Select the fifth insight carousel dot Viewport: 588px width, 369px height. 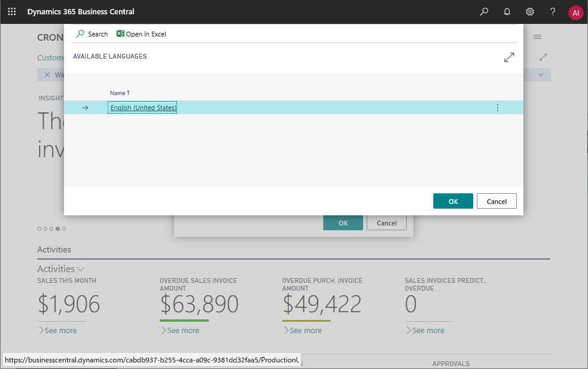pos(64,228)
